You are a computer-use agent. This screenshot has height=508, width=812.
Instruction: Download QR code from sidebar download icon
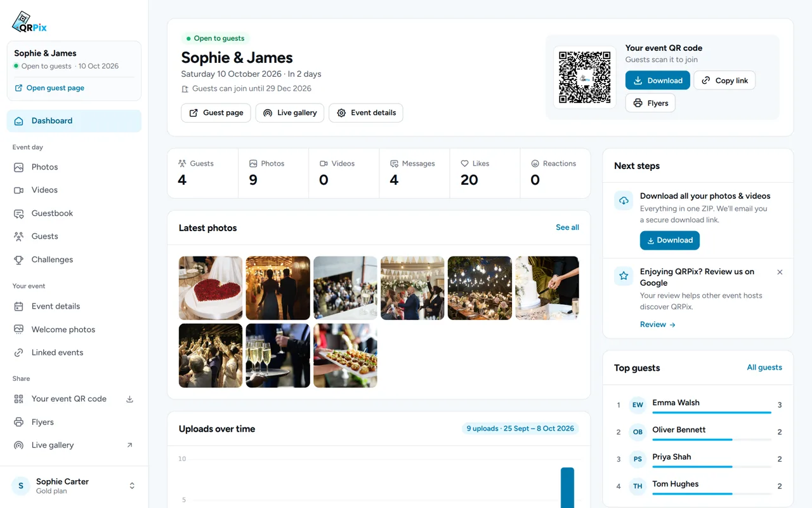click(129, 399)
